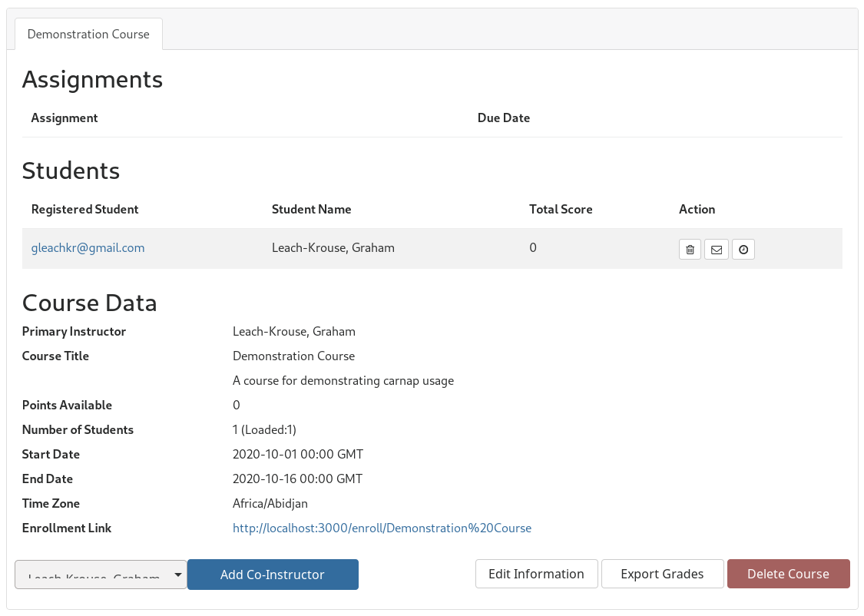Switch to the Demonstration Course tab
Viewport: 864px width, 616px height.
tap(88, 35)
